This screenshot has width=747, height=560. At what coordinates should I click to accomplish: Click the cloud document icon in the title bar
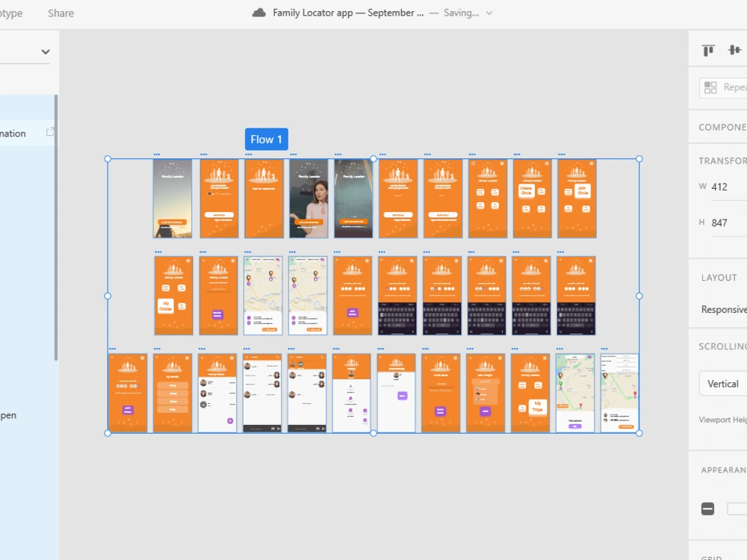coord(258,12)
